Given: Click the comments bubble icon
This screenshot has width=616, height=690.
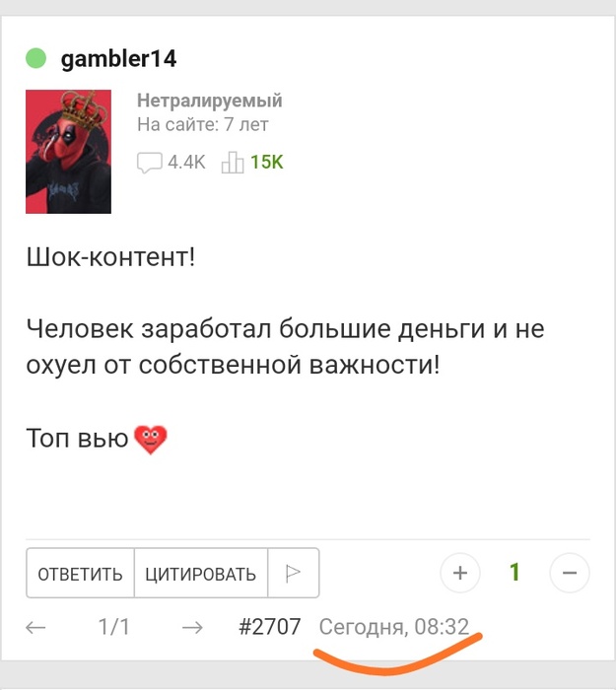Looking at the screenshot, I should 149,163.
